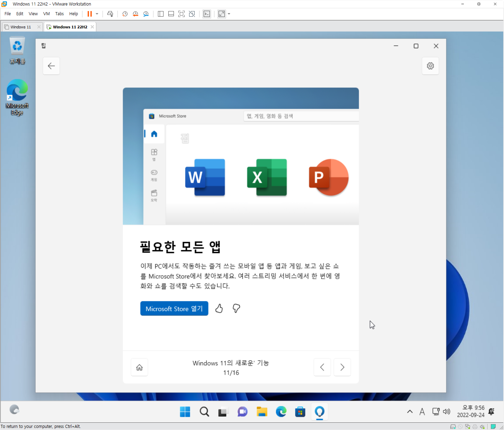Screen dimensions: 504x430
Task: Toggle Unity mode
Action: (192, 14)
